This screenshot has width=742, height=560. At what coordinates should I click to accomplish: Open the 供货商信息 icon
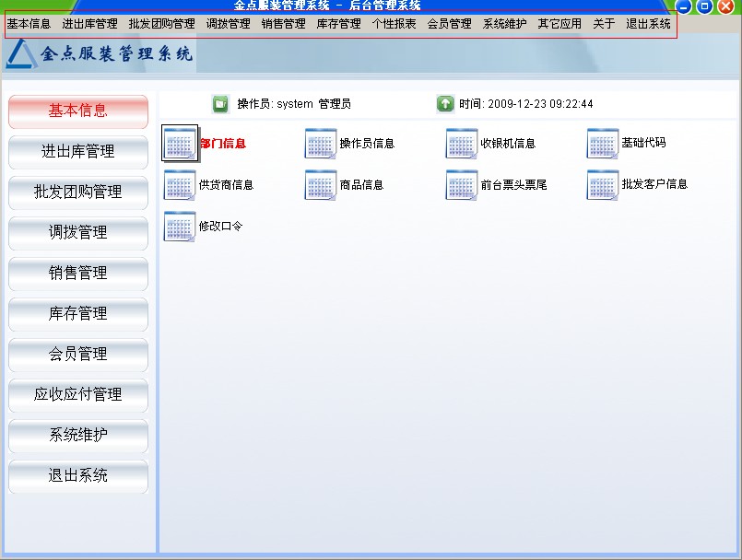coord(180,185)
